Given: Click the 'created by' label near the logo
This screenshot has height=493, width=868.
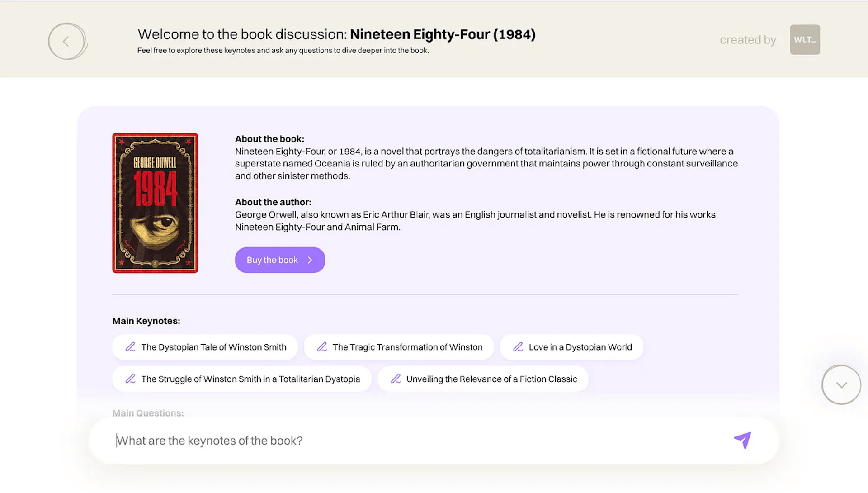Looking at the screenshot, I should [x=748, y=40].
